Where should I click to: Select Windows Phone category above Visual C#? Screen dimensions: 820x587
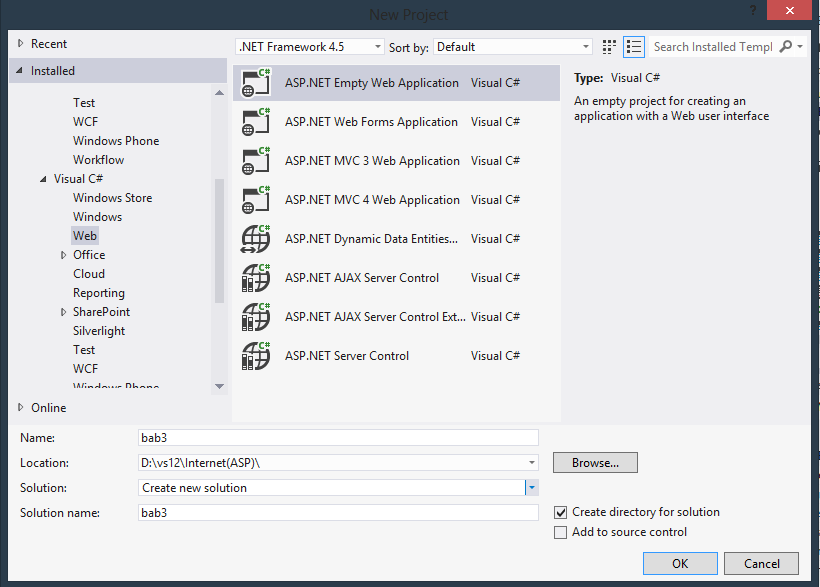pyautogui.click(x=116, y=141)
